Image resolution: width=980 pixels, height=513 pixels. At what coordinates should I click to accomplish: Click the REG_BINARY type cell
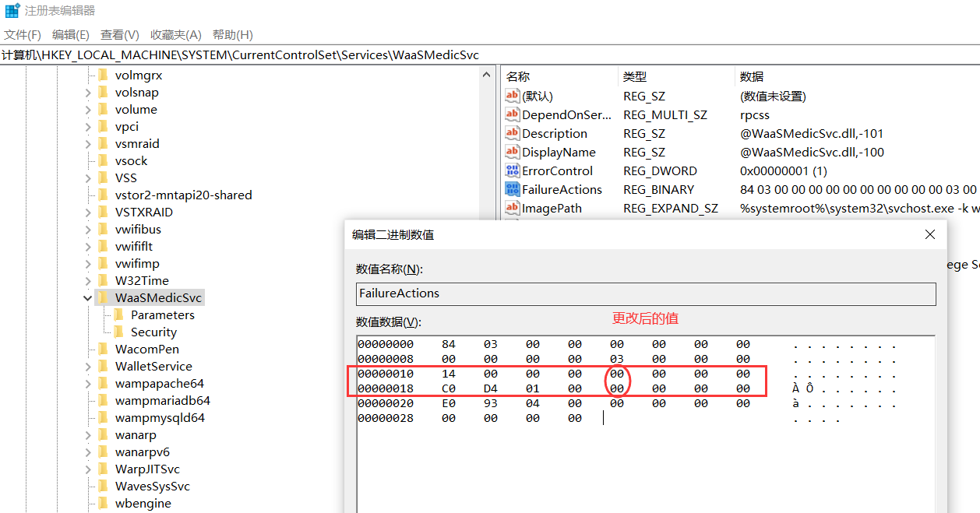click(x=658, y=189)
